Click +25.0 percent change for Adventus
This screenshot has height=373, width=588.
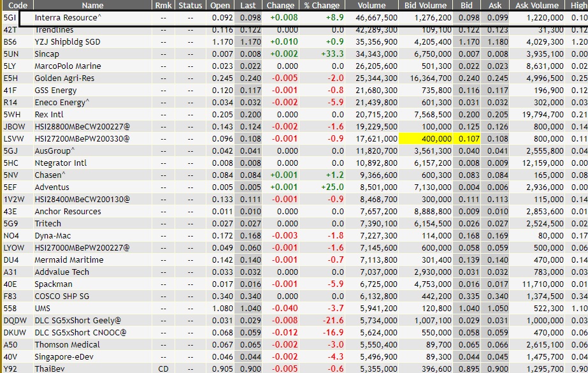[x=333, y=187]
